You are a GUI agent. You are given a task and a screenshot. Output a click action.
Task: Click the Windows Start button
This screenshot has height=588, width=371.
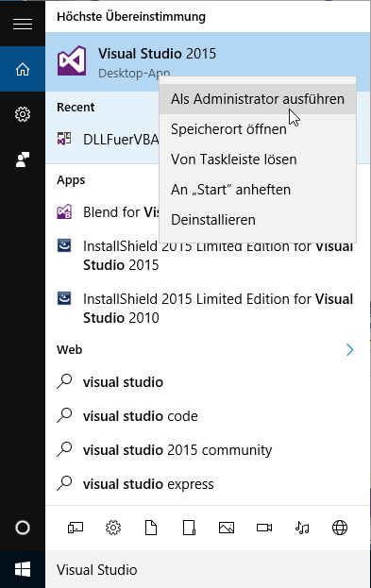pos(23,569)
